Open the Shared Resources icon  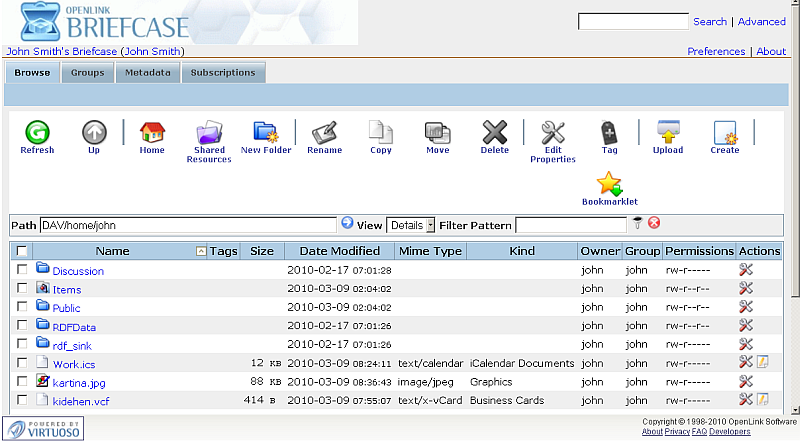209,133
